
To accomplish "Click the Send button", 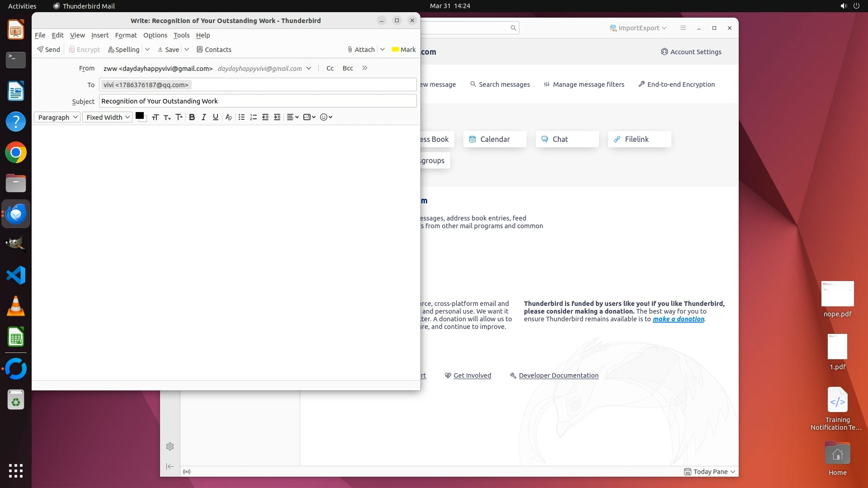I will (x=48, y=49).
